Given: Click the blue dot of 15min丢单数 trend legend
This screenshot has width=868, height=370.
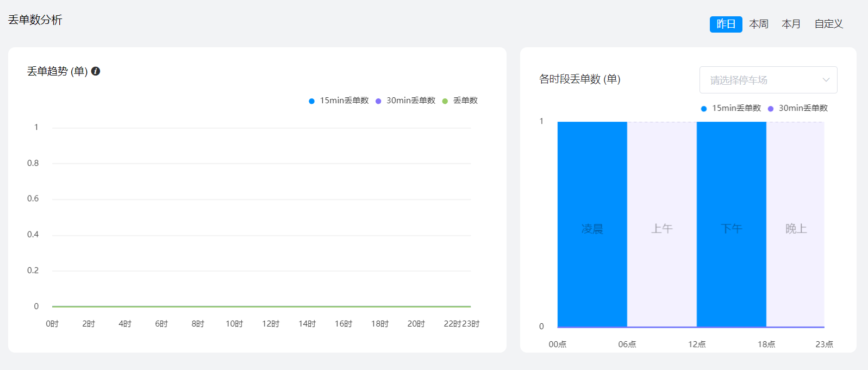Looking at the screenshot, I should [311, 101].
